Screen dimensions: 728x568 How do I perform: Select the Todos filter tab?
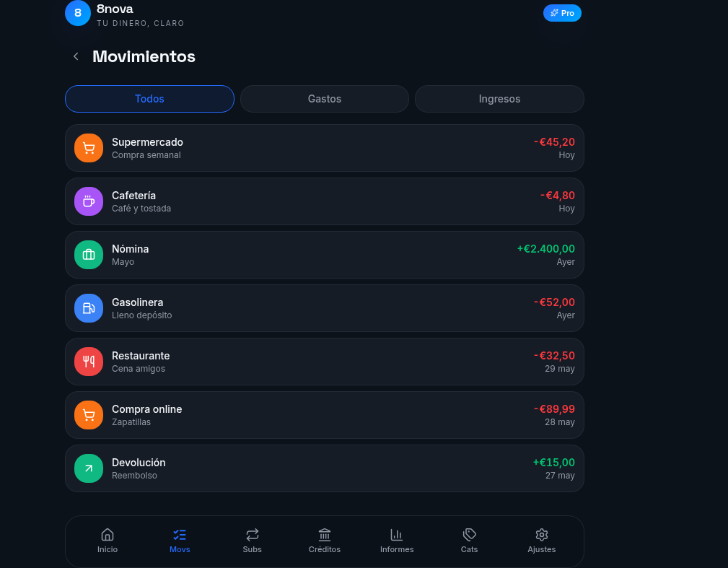[149, 99]
